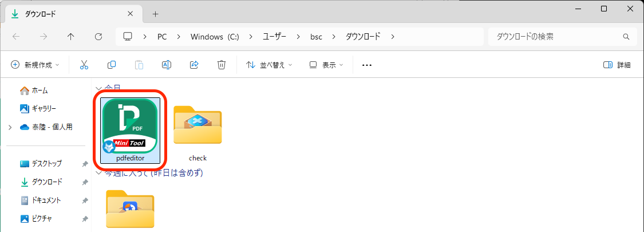The height and width of the screenshot is (232, 644).
Task: Maximize the Explorer window
Action: click(604, 9)
